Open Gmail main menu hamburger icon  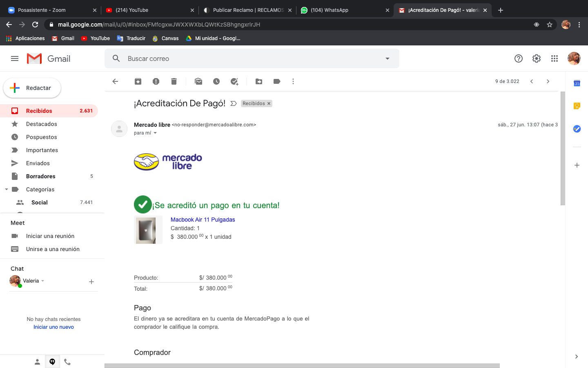click(15, 58)
